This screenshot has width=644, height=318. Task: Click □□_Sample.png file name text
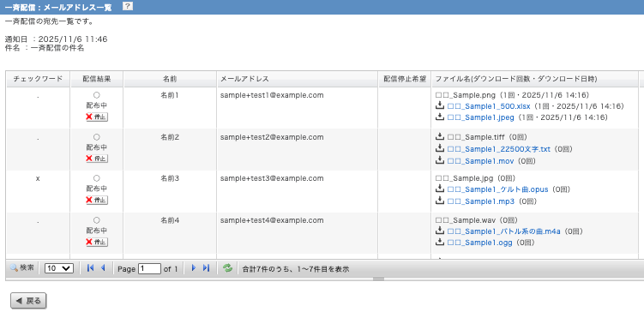click(466, 95)
